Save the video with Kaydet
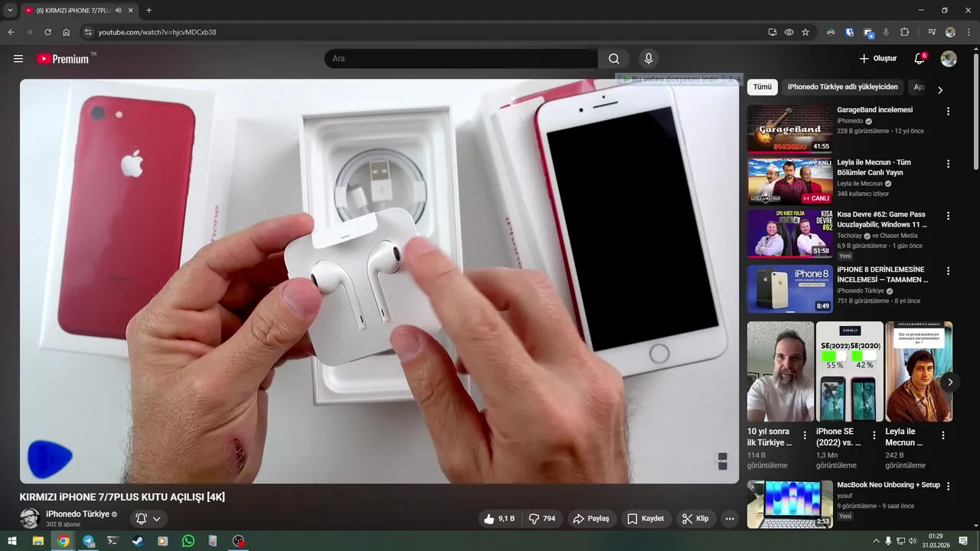Viewport: 980px width, 551px height. (x=645, y=519)
